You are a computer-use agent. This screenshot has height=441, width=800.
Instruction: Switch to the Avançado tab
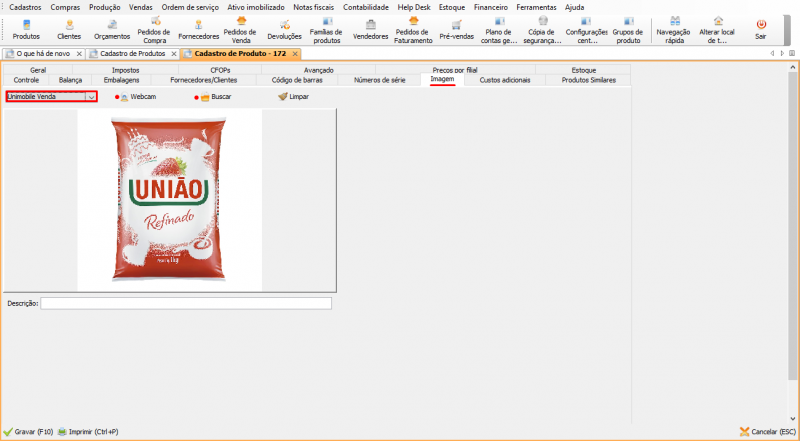(x=319, y=70)
